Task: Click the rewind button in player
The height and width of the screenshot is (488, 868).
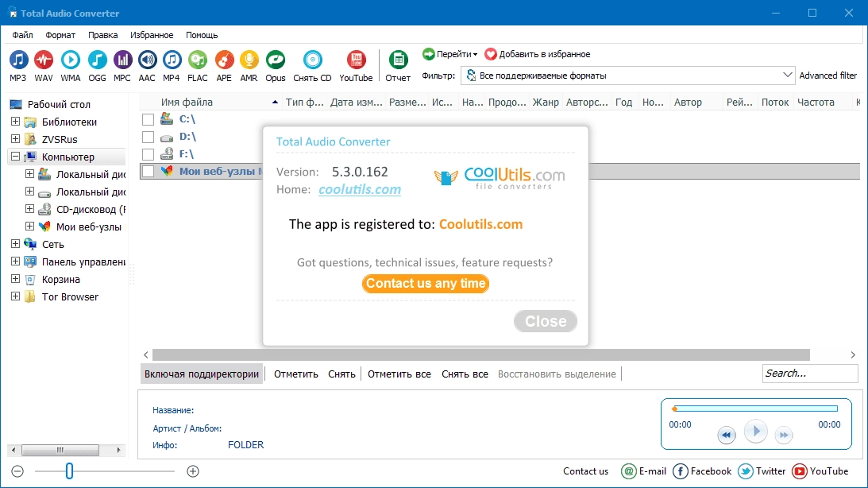Action: (x=727, y=435)
